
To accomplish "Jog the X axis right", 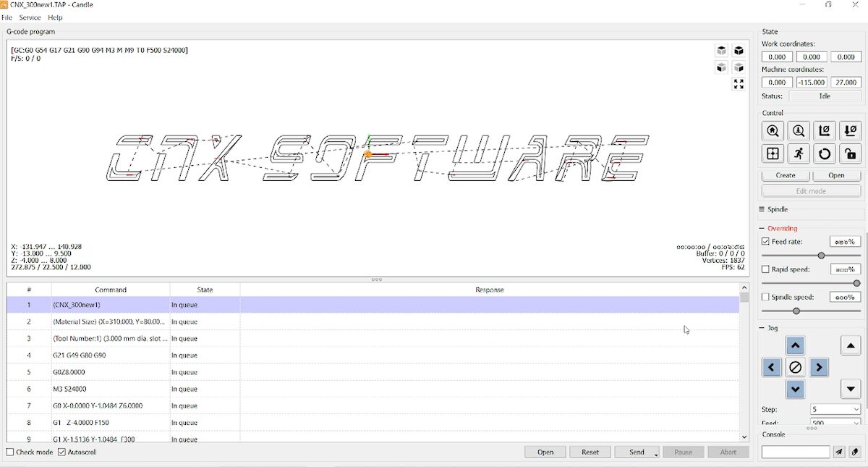I will tap(819, 368).
